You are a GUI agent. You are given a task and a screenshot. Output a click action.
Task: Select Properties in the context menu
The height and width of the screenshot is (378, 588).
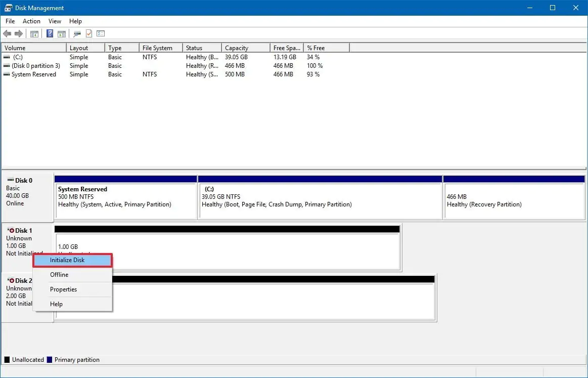point(63,289)
